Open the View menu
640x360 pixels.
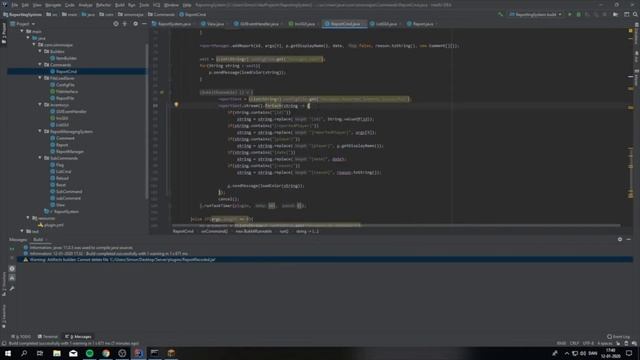(37, 5)
